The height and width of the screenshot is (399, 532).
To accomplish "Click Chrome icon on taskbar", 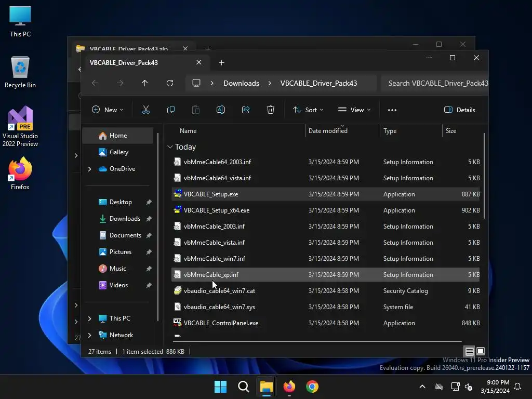I will point(312,387).
